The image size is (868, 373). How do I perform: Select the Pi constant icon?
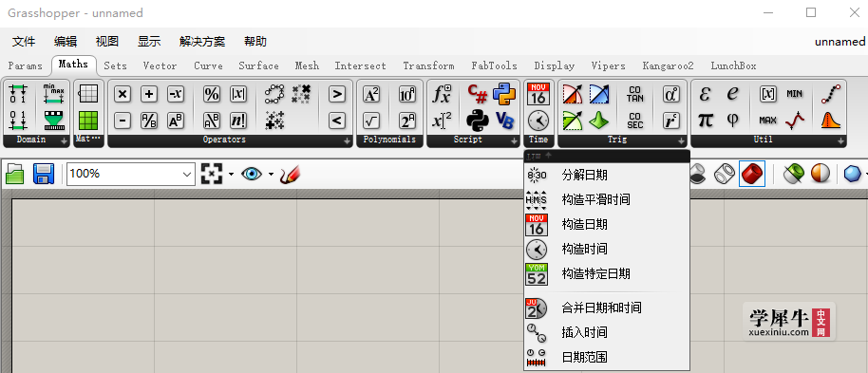tap(705, 120)
